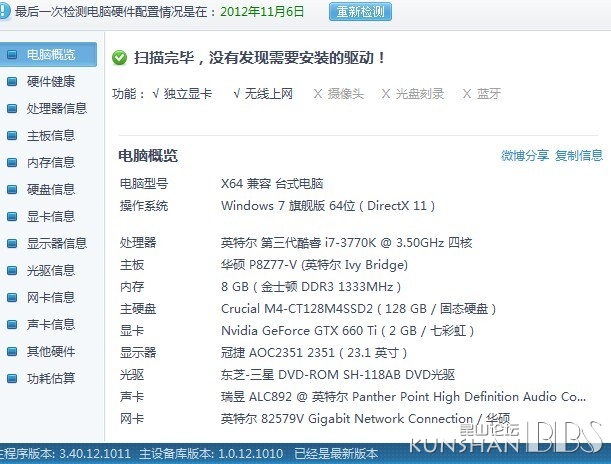
Task: Click the Nvidia GeForce GTX 660 Ti value
Action: point(348,331)
